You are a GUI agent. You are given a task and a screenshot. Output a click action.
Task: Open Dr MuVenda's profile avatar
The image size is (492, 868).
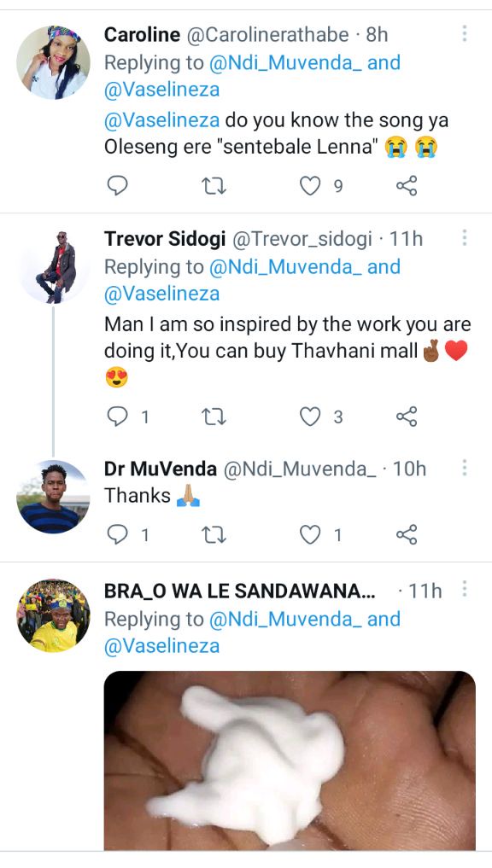point(53,497)
